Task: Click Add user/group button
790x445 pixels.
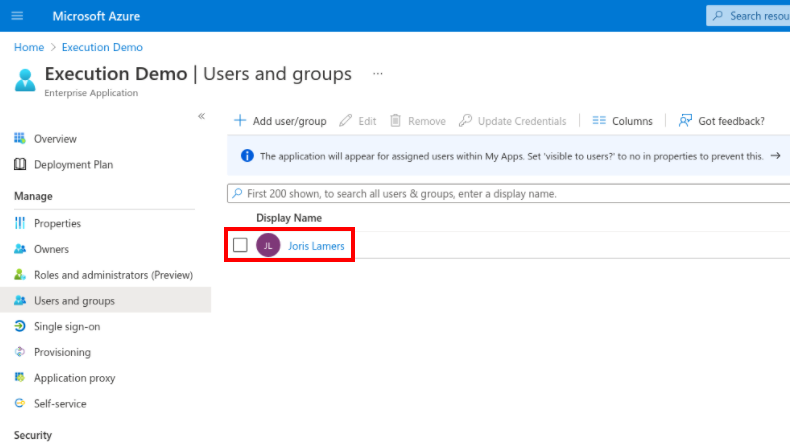Action: point(280,121)
